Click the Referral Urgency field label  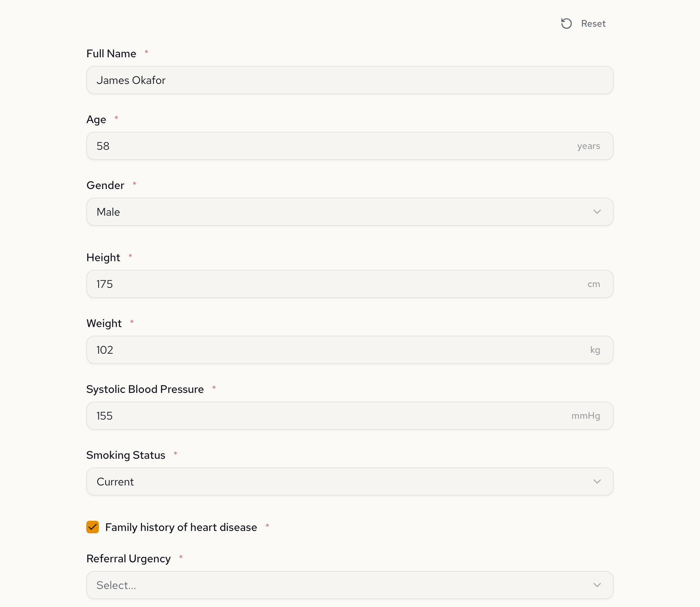(128, 558)
